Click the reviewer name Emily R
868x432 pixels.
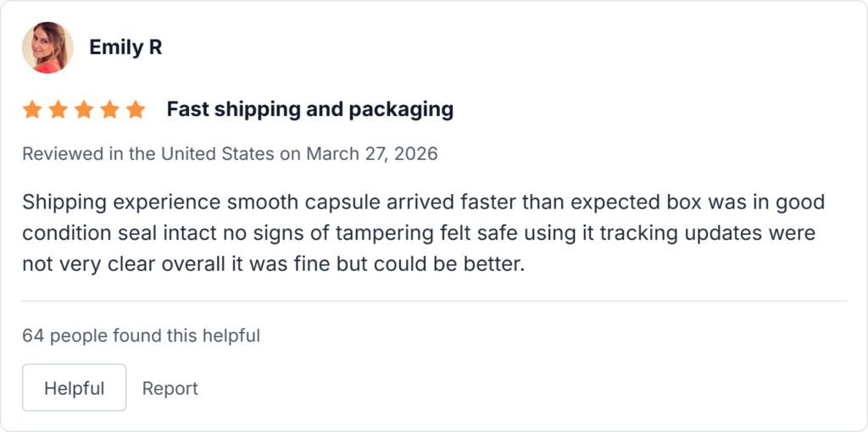[x=125, y=47]
